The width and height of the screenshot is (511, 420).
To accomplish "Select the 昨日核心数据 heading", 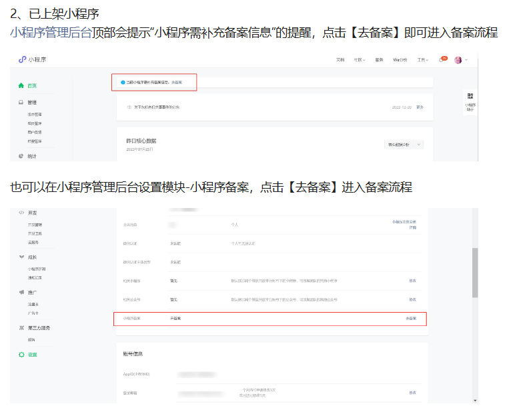I will (x=141, y=141).
